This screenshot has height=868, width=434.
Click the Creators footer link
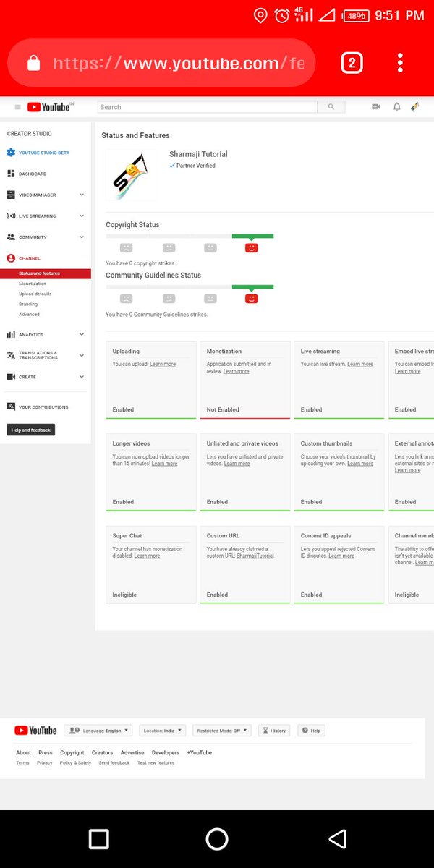tap(102, 753)
